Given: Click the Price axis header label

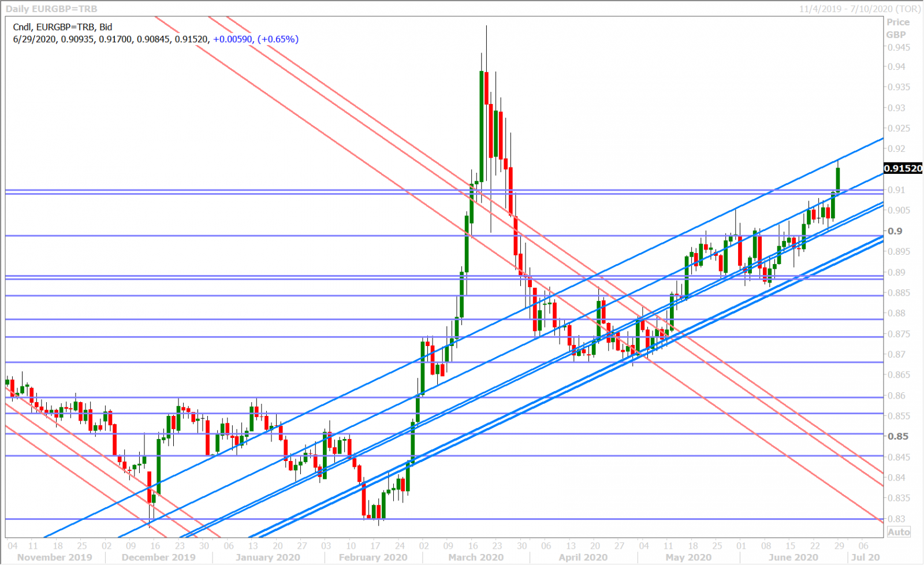Looking at the screenshot, I should click(898, 22).
